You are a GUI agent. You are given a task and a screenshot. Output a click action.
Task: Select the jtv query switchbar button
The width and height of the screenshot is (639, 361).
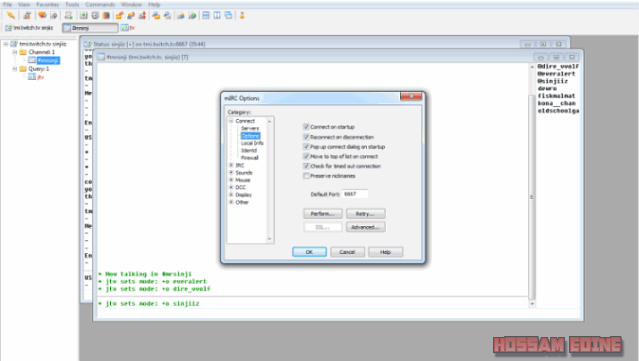coord(128,28)
